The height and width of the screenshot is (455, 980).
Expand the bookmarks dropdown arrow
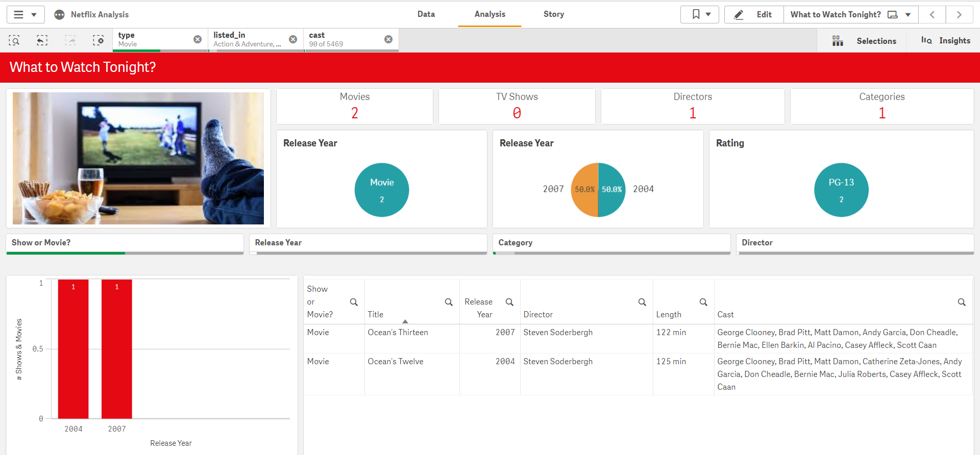(x=708, y=15)
